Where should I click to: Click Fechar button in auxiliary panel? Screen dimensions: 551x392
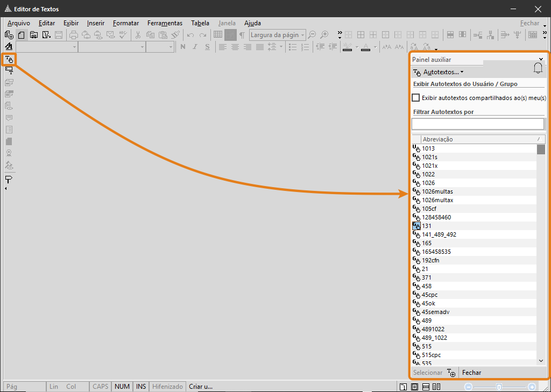(471, 373)
